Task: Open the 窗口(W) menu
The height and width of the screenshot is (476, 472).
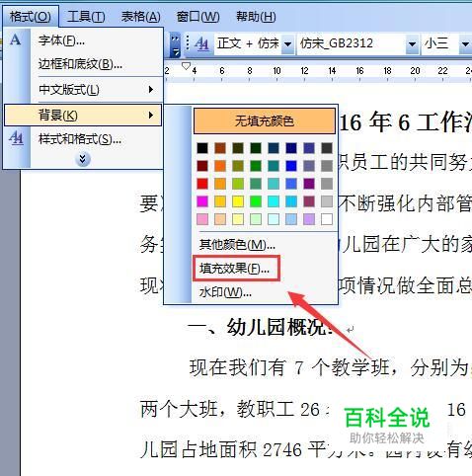Action: pyautogui.click(x=197, y=17)
